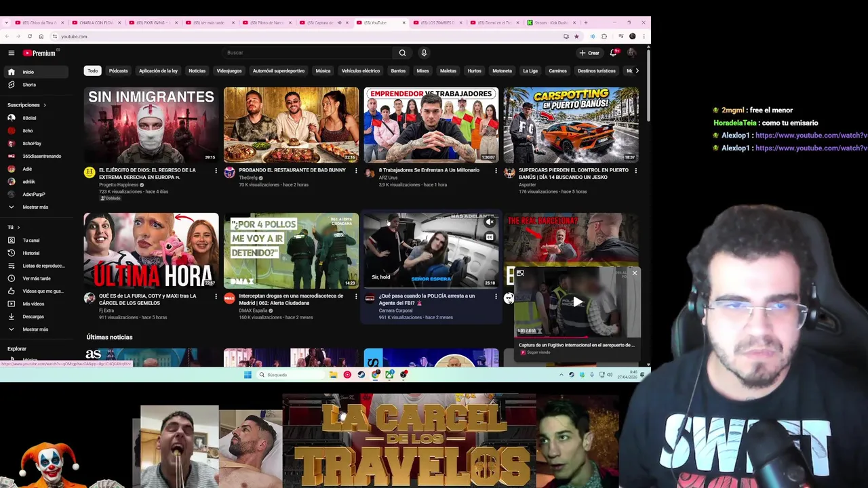Open the account avatar menu
868x488 pixels.
click(x=631, y=53)
